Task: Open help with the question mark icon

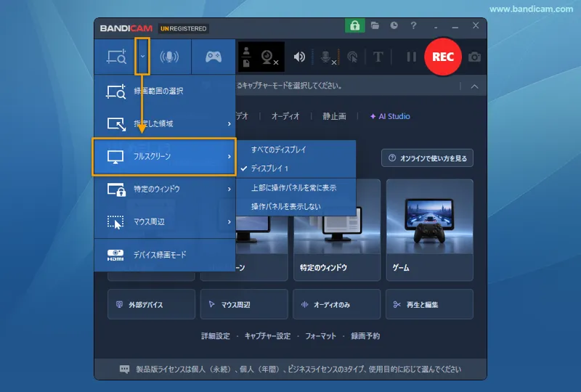Action: [x=413, y=25]
